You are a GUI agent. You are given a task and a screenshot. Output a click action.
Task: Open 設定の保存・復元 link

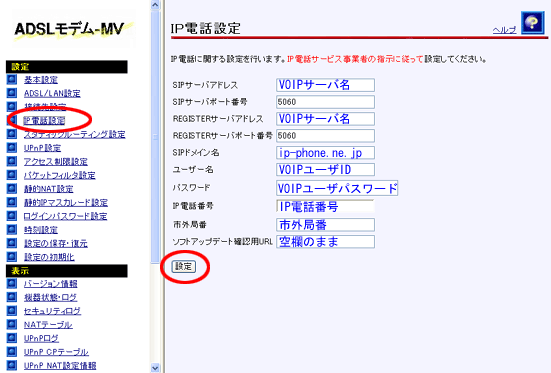56,243
